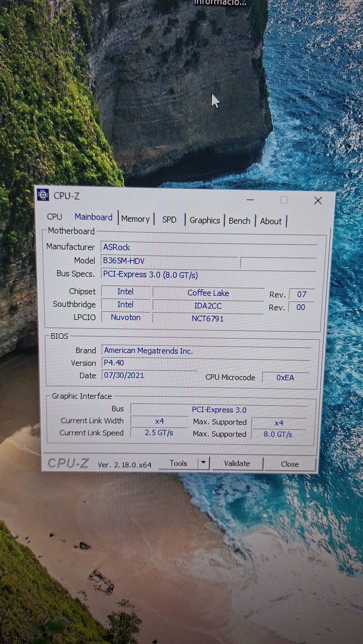Viewport: 363px width, 644px height.
Task: Click the Close button at bottom
Action: point(290,464)
